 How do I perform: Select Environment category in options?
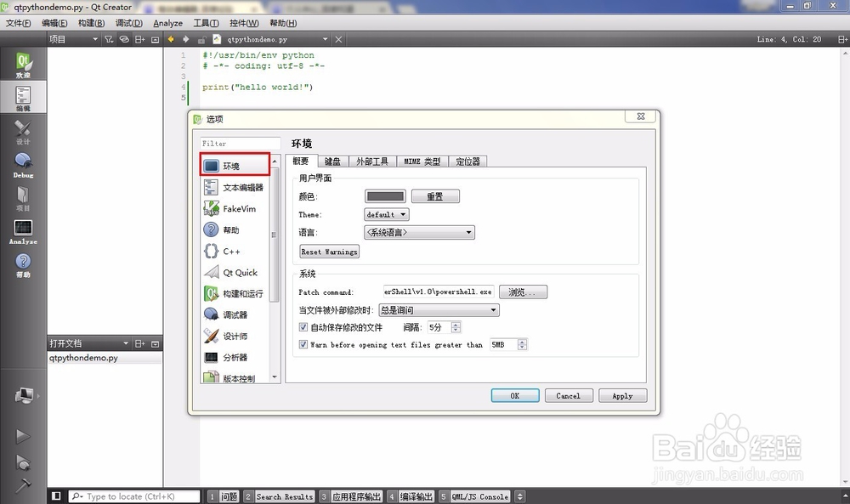point(235,165)
